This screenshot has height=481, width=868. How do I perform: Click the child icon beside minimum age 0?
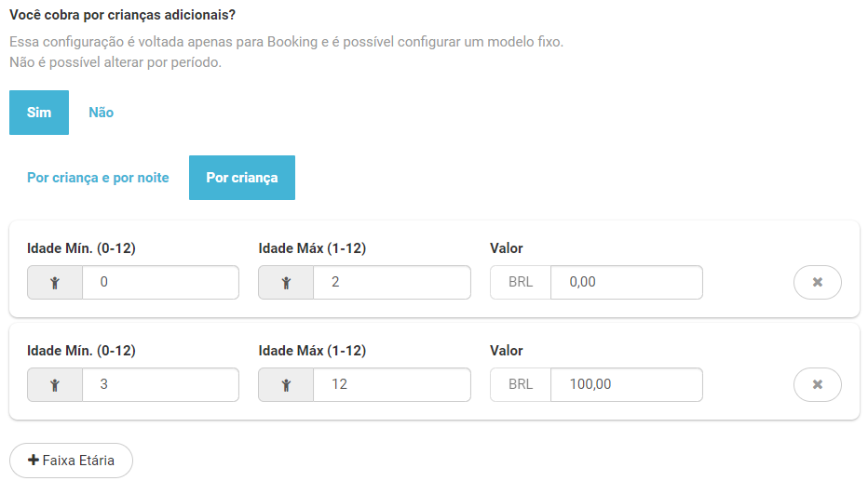pos(55,283)
